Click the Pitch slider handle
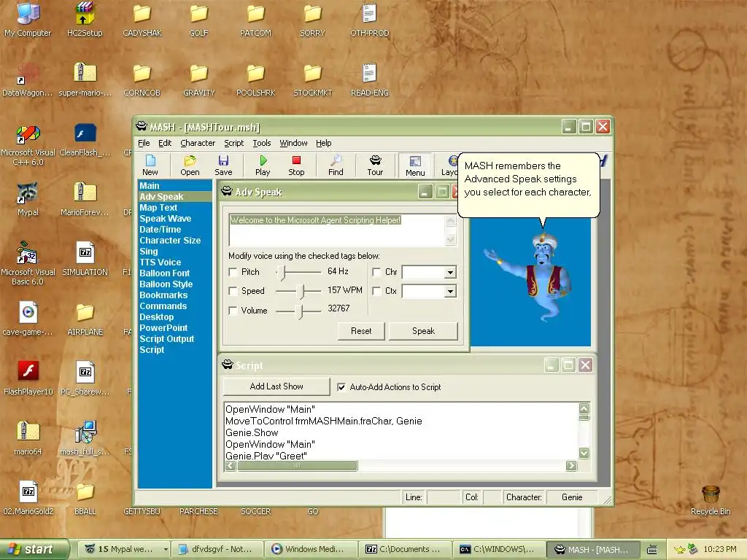The image size is (747, 560). point(281,273)
